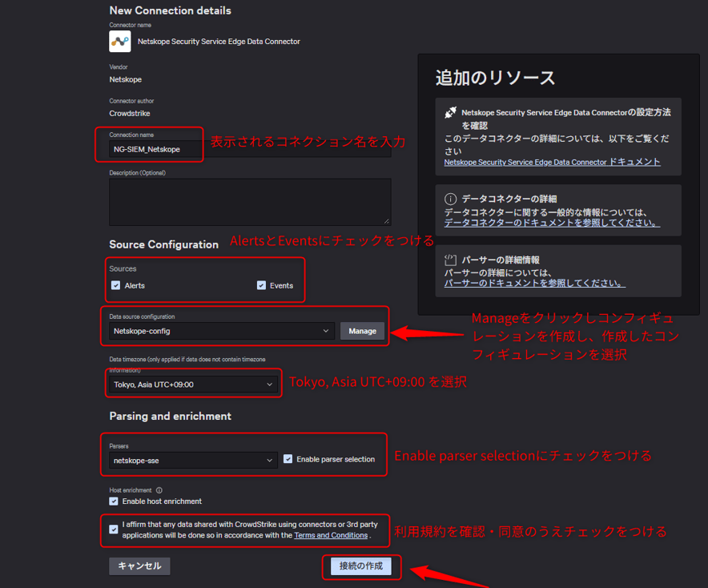This screenshot has width=708, height=588.
Task: Open the Data source configuration dropdown
Action: pyautogui.click(x=220, y=330)
